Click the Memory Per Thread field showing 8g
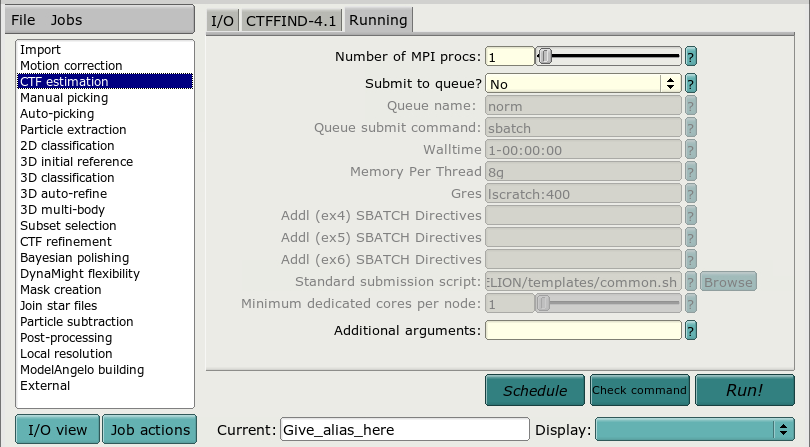Image resolution: width=810 pixels, height=447 pixels. pos(583,172)
